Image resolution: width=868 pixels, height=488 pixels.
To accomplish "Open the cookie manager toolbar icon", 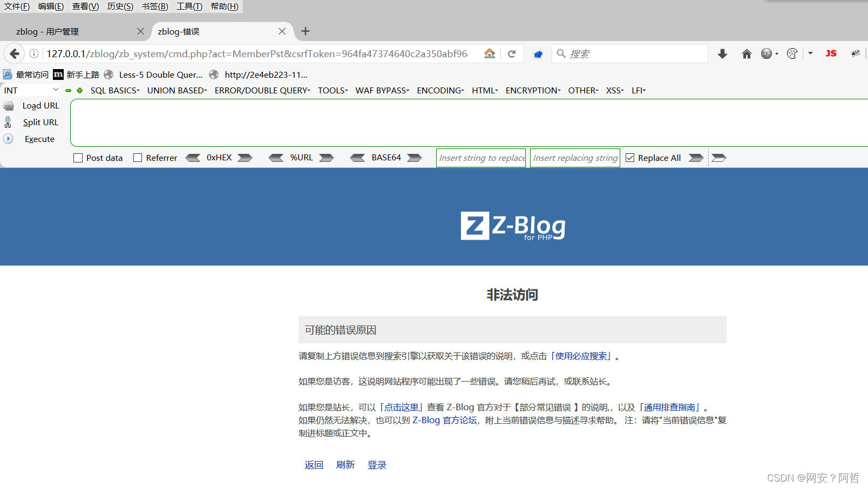I will 792,53.
